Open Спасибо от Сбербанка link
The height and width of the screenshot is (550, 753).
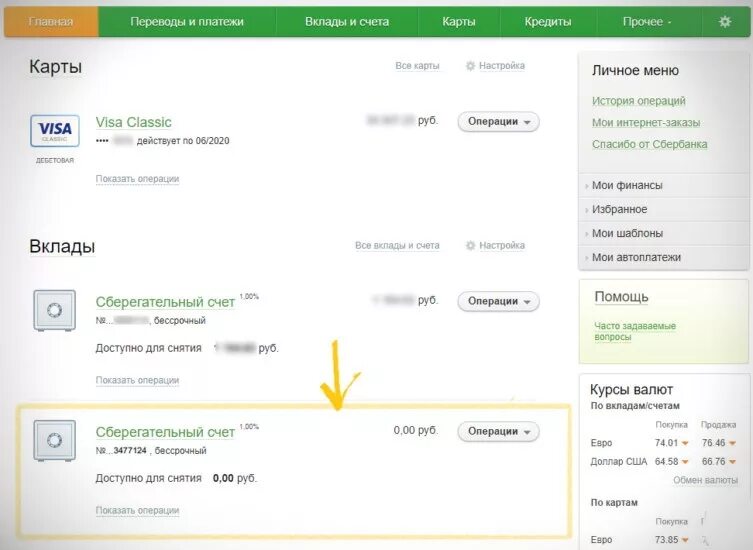[x=649, y=144]
